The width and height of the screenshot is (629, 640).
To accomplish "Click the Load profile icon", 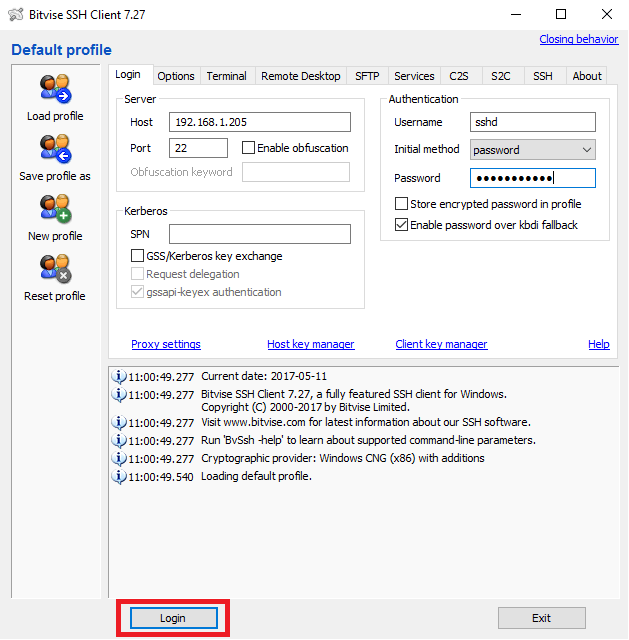I will (55, 89).
